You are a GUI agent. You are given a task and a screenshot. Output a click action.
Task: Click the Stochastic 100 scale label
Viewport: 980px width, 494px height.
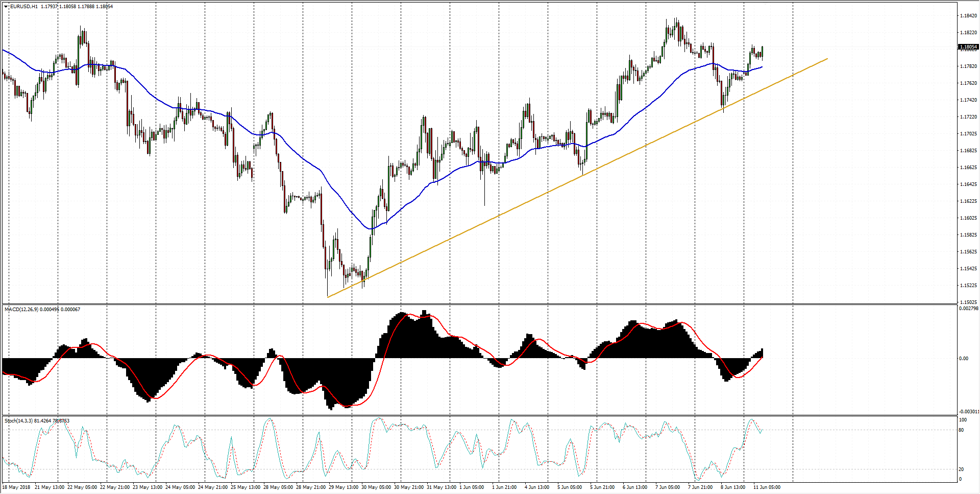(x=963, y=420)
